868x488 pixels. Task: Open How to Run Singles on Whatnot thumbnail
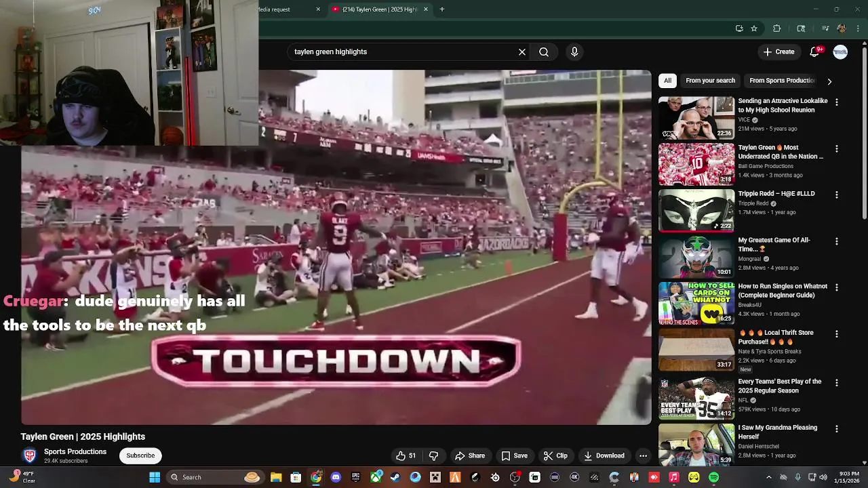(696, 303)
